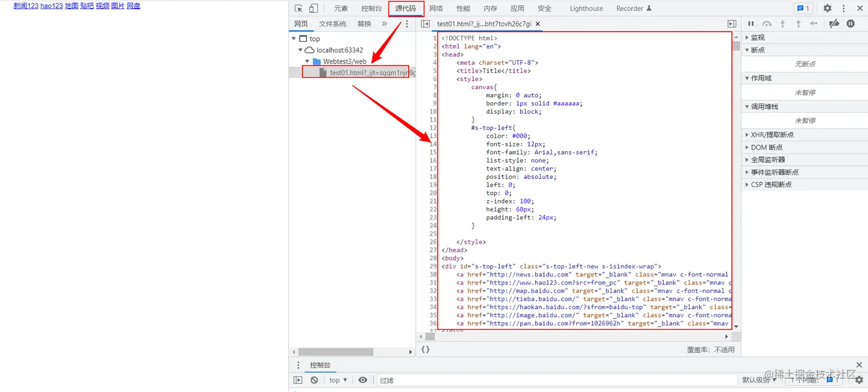Screen dimensions: 868x392
Task: Select the 源代码 tab
Action: [406, 9]
